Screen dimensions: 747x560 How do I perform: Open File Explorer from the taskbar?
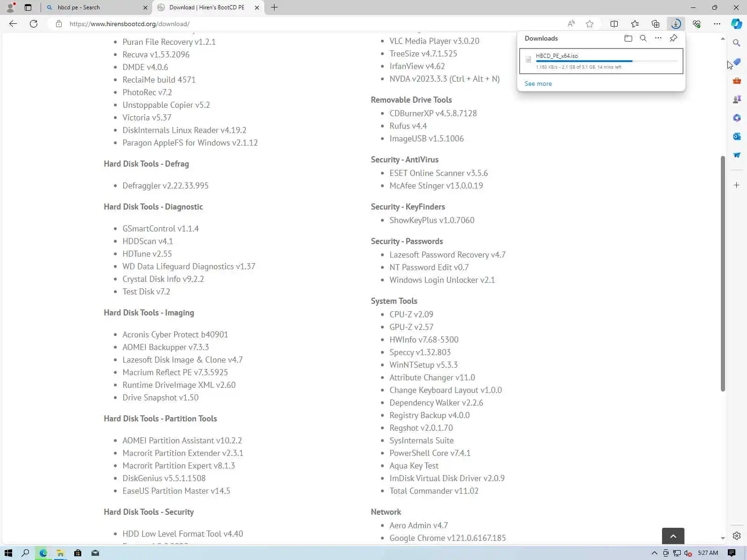[60, 553]
